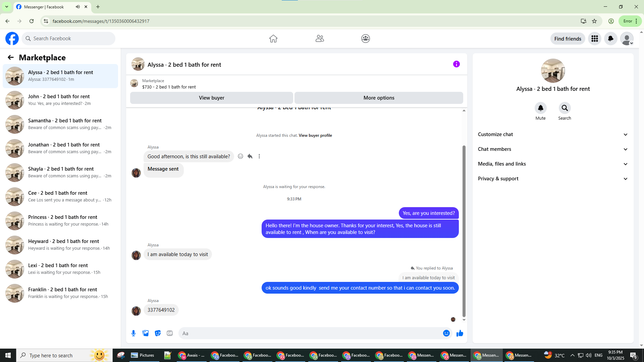The width and height of the screenshot is (644, 362).
Task: Reload the page in the browser
Action: [32, 21]
